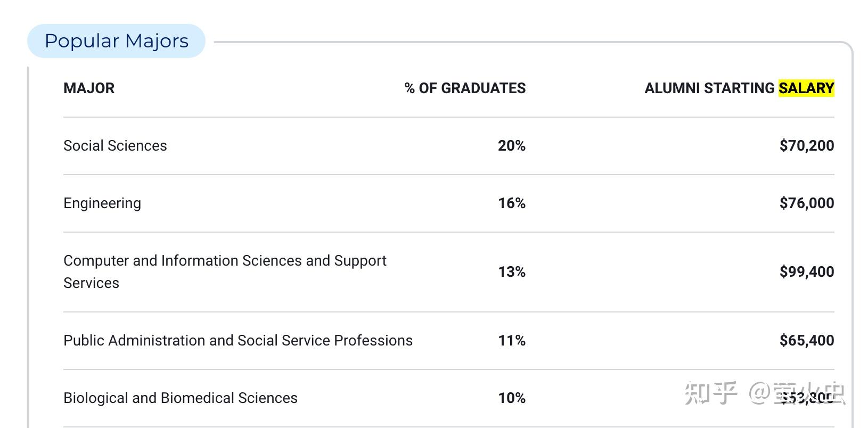Select the $76,000 salary figure
Screen dimensions: 868x428
tap(806, 203)
